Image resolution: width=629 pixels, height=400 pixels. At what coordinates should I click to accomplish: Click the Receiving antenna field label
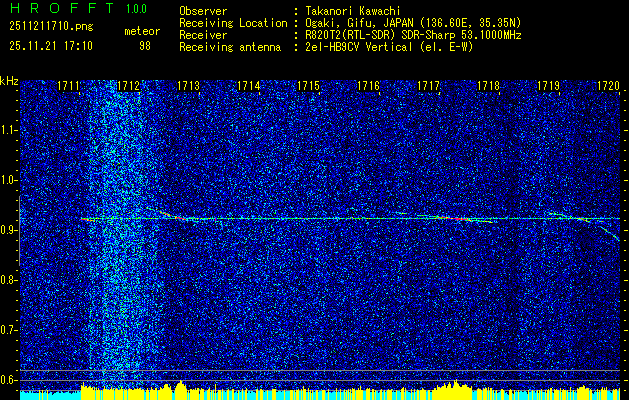click(x=230, y=47)
